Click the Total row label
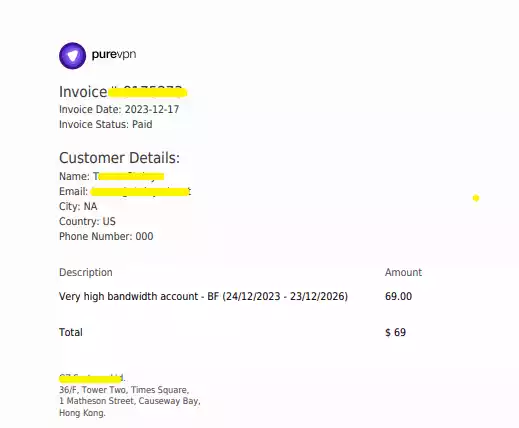 (71, 332)
